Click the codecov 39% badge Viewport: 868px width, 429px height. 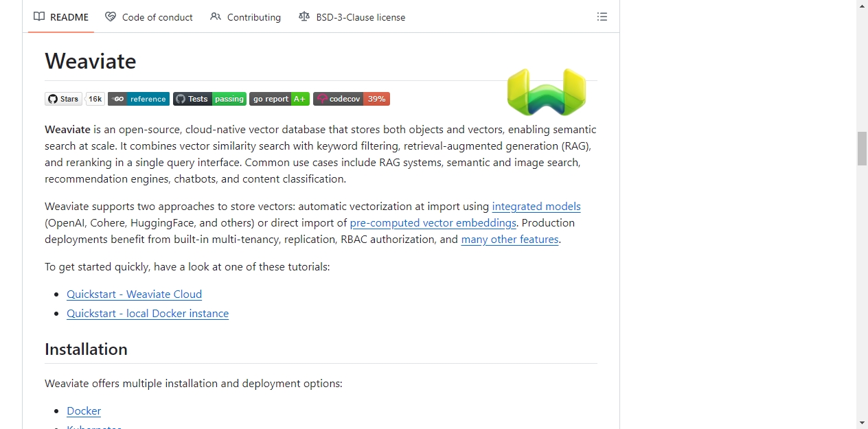pyautogui.click(x=352, y=99)
